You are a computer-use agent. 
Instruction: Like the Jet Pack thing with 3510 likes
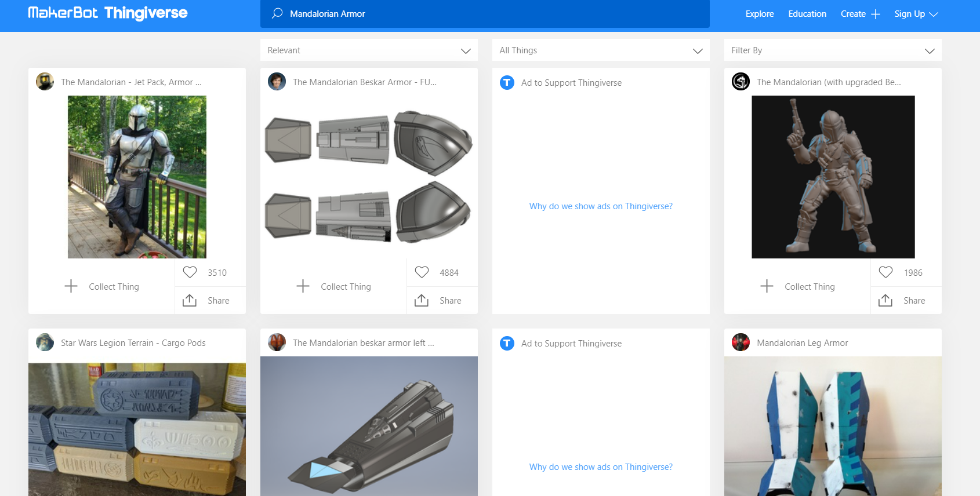click(x=190, y=272)
